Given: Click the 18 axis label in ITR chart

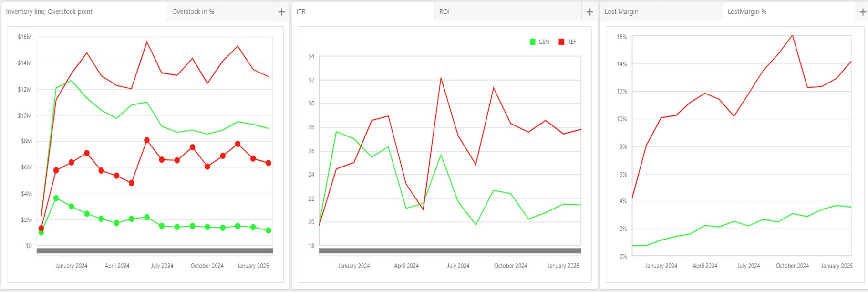Looking at the screenshot, I should click(x=311, y=246).
